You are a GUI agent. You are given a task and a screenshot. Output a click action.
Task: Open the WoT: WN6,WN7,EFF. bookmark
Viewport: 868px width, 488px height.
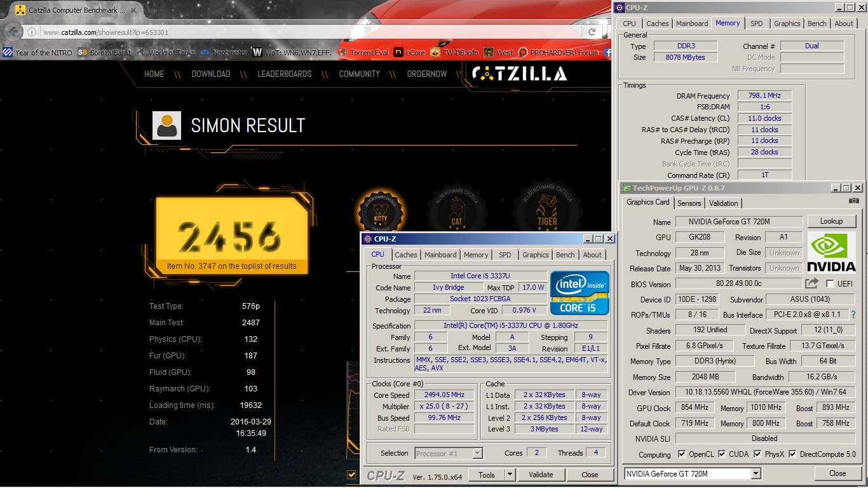(x=292, y=53)
